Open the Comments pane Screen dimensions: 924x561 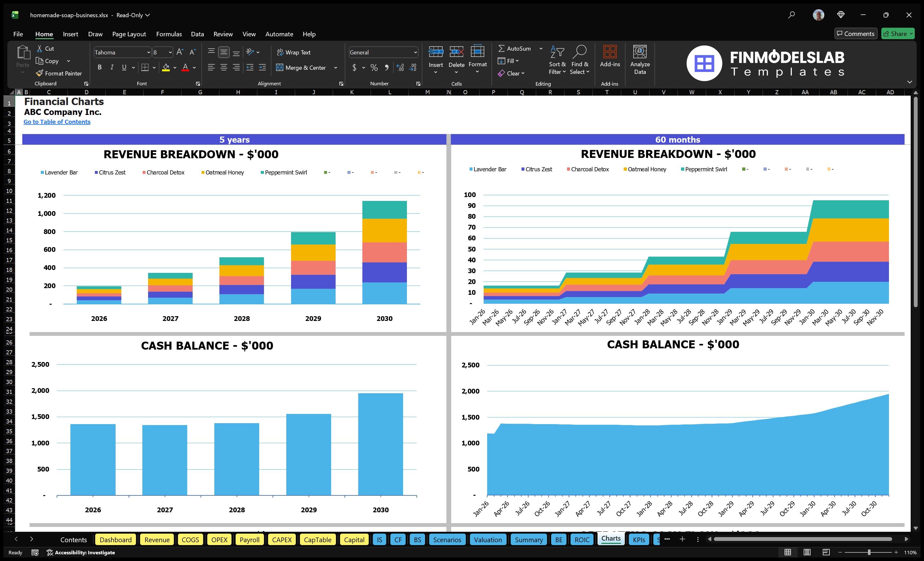pyautogui.click(x=856, y=33)
